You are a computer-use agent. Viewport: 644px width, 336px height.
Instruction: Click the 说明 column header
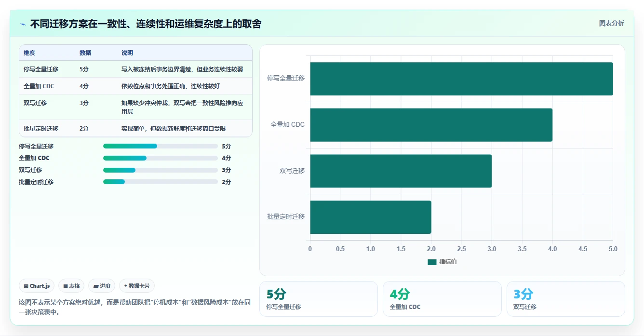[x=127, y=53]
